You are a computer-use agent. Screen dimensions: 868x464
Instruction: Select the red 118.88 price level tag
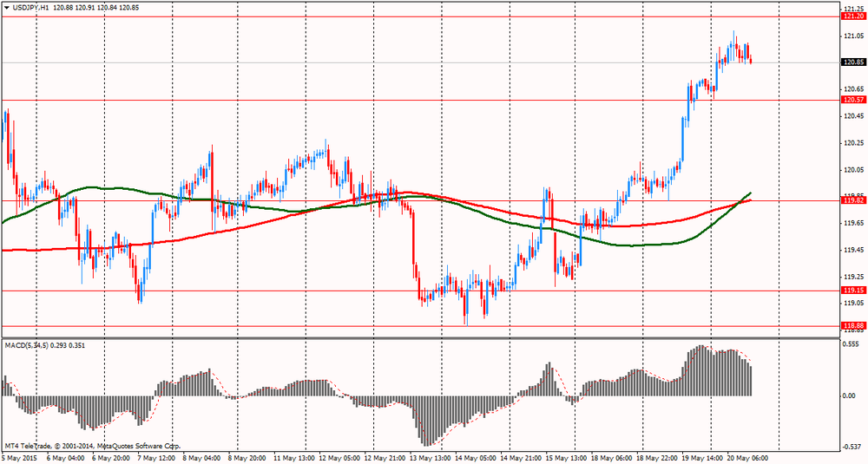tap(853, 326)
